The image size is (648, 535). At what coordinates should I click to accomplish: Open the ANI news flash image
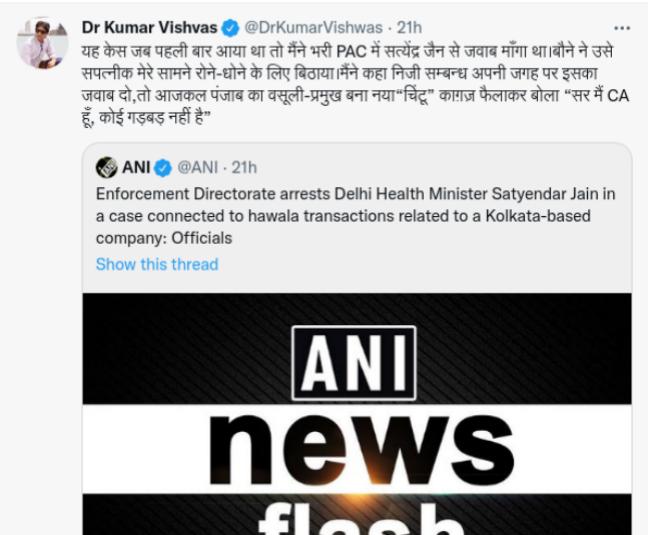(x=357, y=414)
